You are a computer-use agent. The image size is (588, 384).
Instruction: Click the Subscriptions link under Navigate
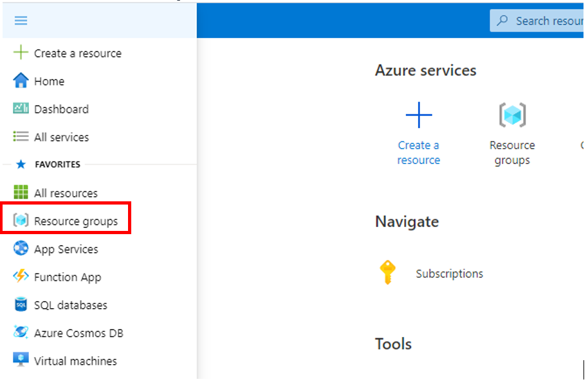tap(449, 273)
